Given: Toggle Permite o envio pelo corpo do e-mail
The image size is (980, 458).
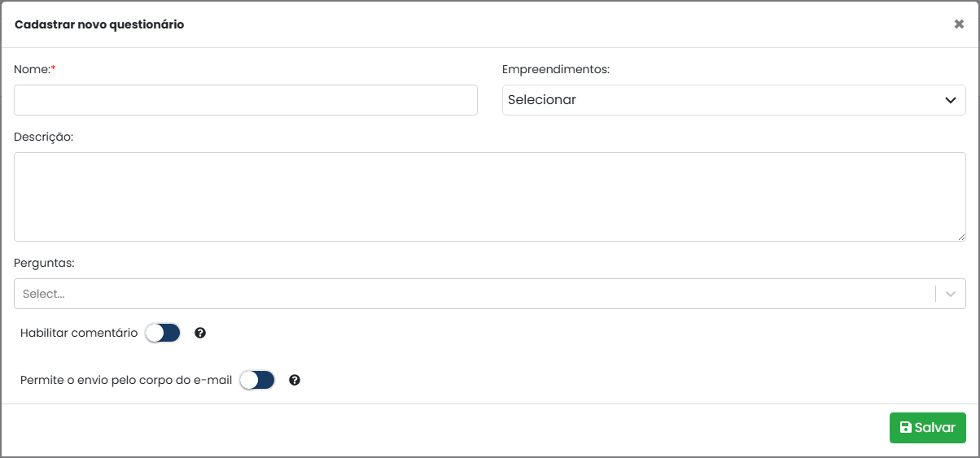Looking at the screenshot, I should pos(258,380).
